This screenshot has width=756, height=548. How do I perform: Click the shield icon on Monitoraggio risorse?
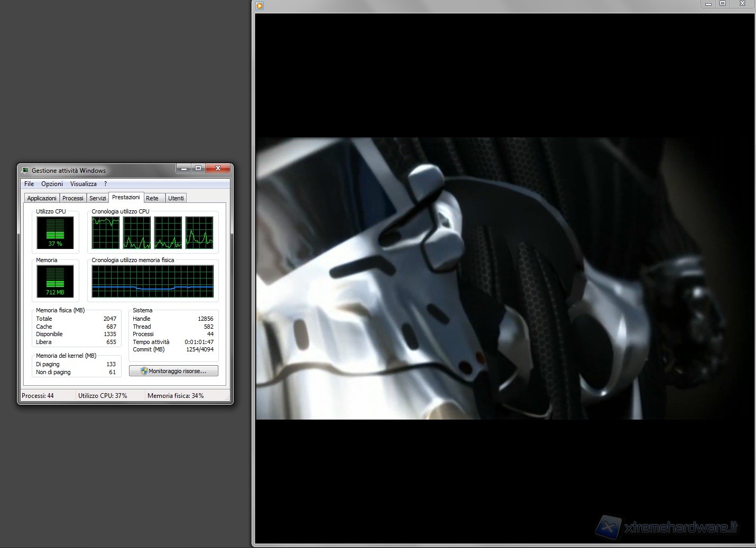click(144, 371)
